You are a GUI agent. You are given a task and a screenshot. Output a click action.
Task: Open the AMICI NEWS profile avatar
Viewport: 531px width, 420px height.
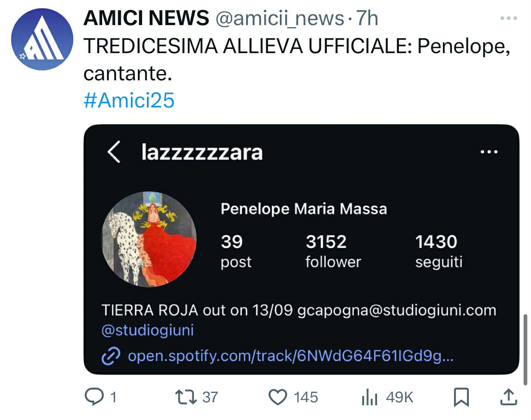(x=42, y=39)
